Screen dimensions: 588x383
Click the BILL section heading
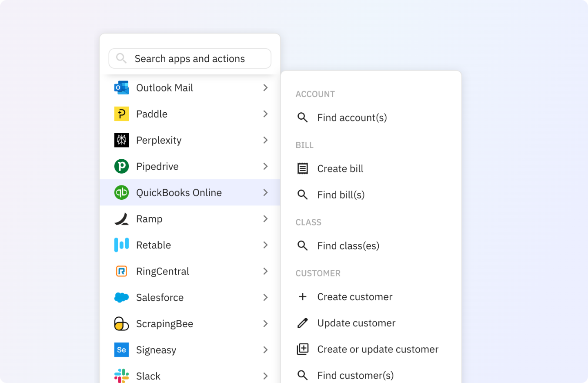[304, 145]
